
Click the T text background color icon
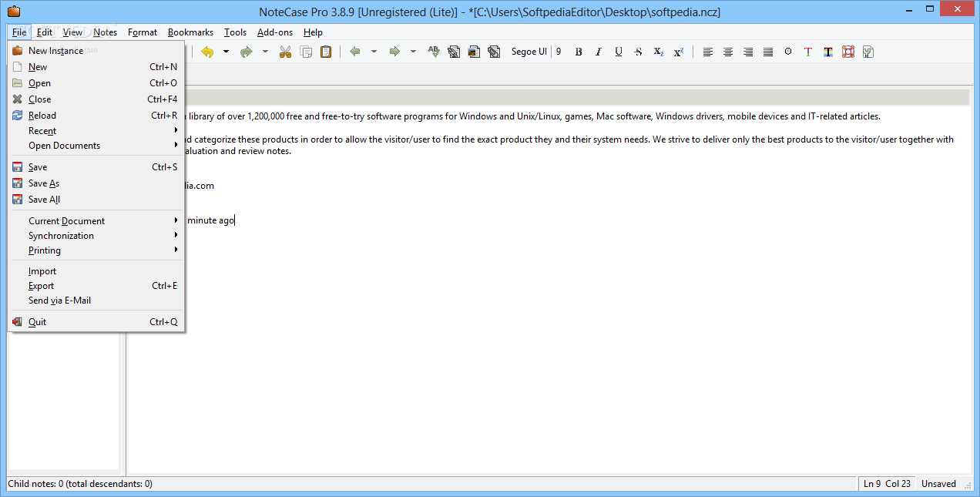click(x=828, y=52)
